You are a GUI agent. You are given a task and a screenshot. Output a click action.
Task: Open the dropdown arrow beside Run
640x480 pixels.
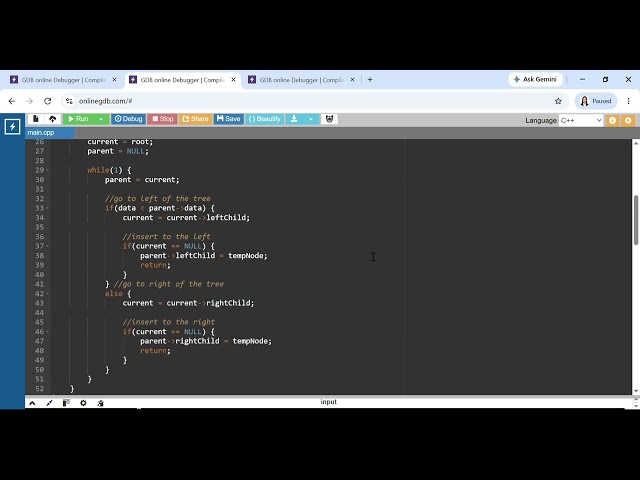click(x=101, y=119)
